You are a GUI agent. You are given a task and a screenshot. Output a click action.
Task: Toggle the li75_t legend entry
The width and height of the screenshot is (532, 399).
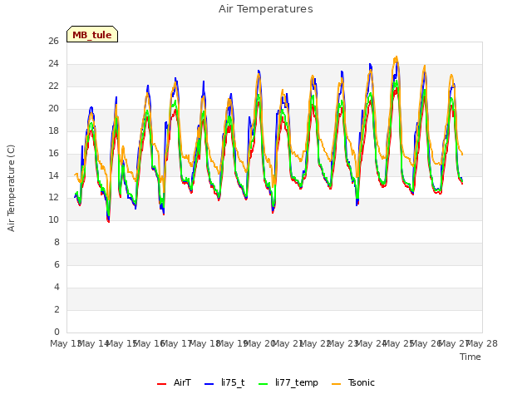pyautogui.click(x=224, y=382)
